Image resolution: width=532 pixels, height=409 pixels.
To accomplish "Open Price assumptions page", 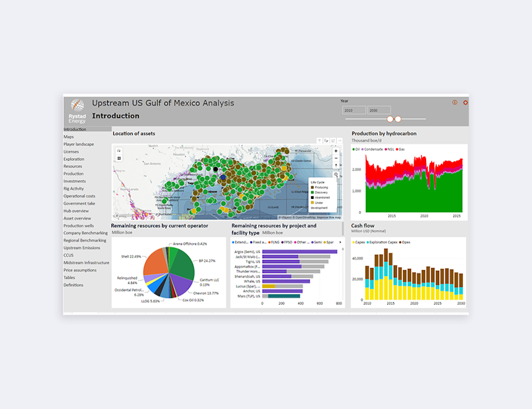I will coord(80,271).
